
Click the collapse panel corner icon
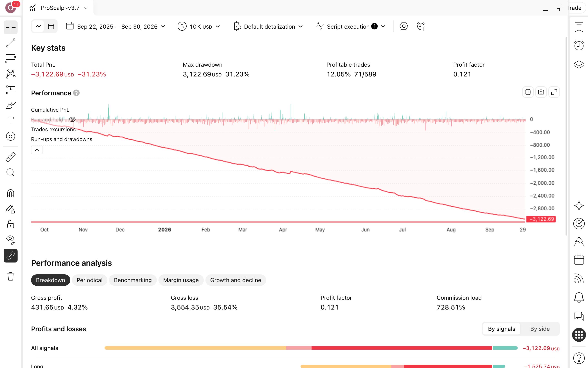pos(560,8)
